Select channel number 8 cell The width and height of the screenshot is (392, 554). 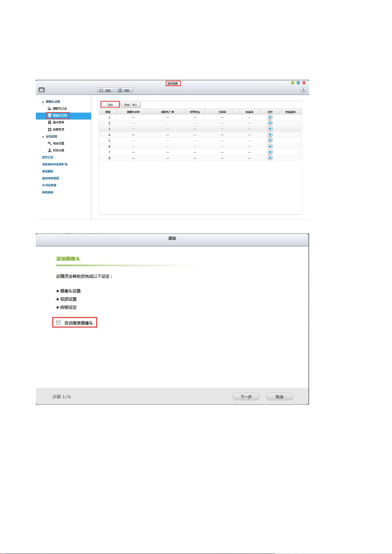(x=108, y=158)
